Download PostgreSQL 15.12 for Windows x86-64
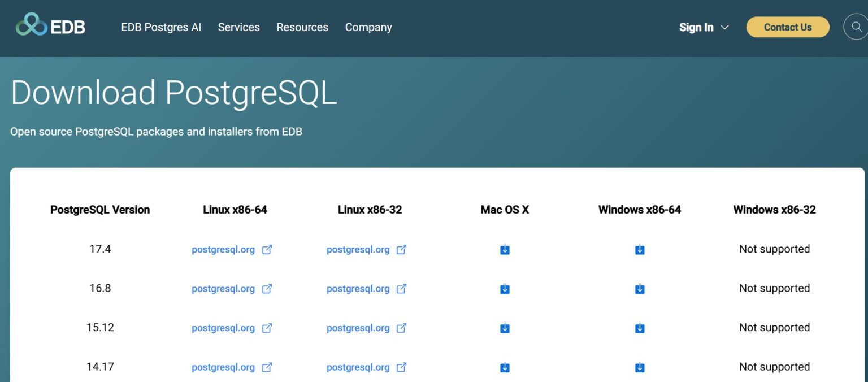 pyautogui.click(x=640, y=328)
